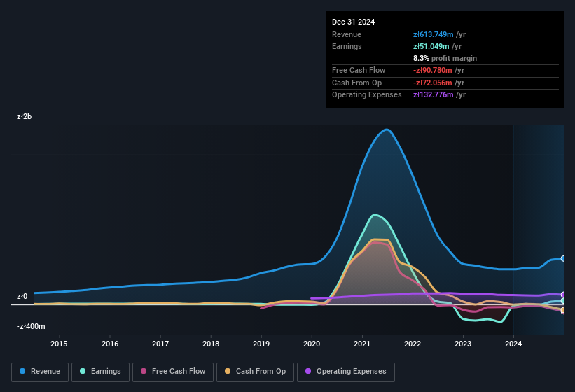
Task: Click the 2015 x-axis label
Action: click(x=59, y=344)
